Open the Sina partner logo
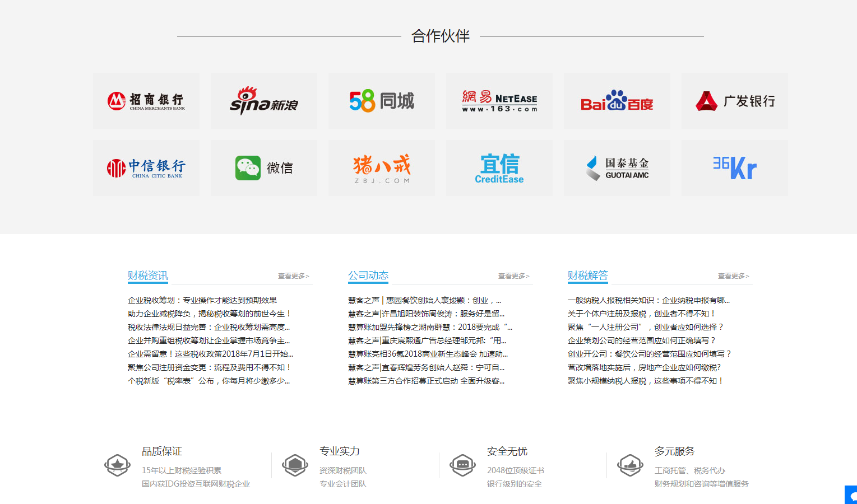 [x=264, y=101]
